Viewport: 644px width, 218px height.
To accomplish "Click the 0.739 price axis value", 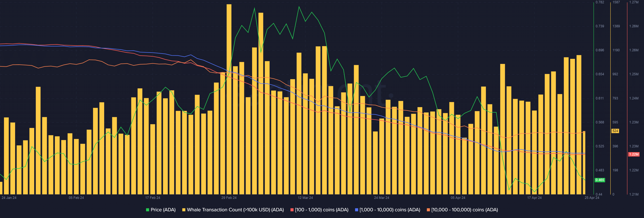I will click(600, 26).
